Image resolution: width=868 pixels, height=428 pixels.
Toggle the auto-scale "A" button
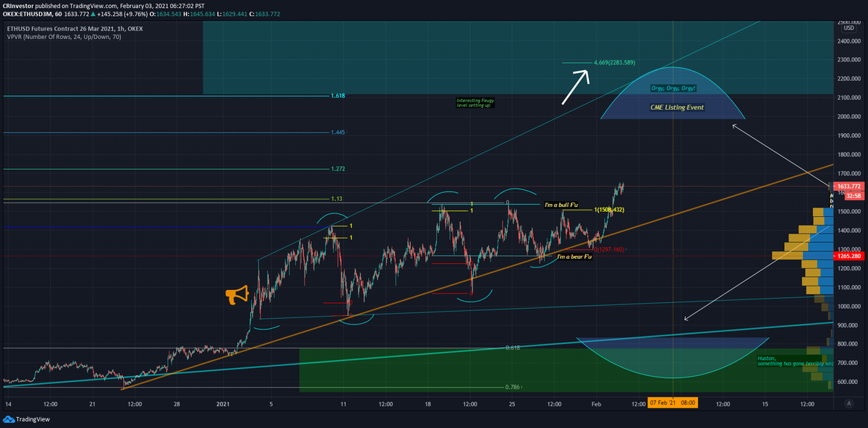(851, 403)
